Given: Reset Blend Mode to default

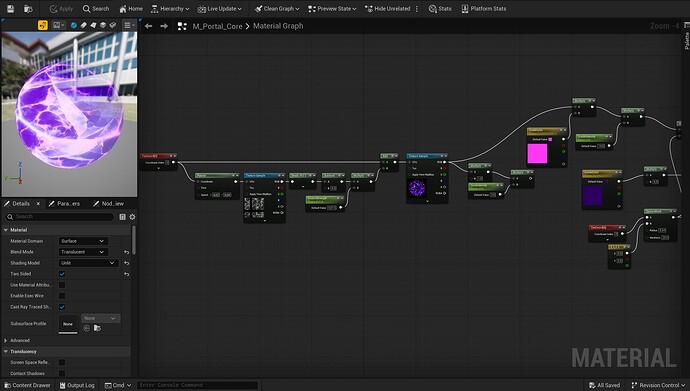Looking at the screenshot, I should pyautogui.click(x=127, y=252).
